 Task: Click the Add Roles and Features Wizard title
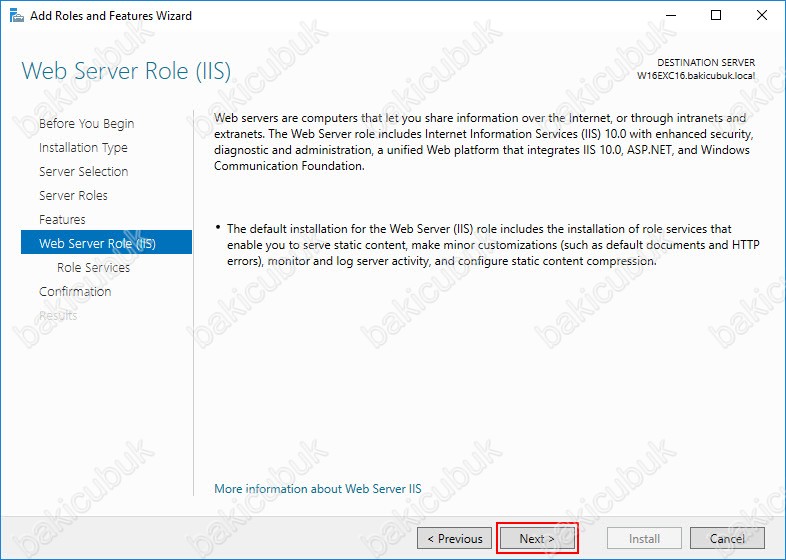click(111, 16)
